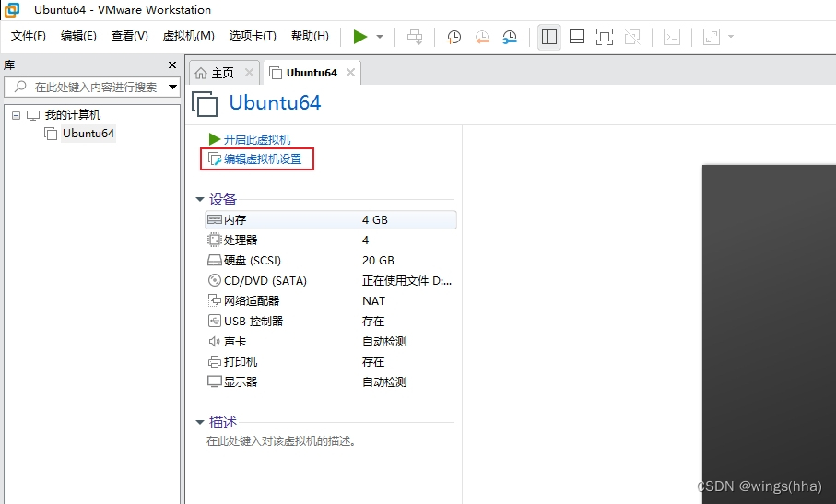
Task: Click the CPU icon beside 处理器
Action: pos(215,240)
